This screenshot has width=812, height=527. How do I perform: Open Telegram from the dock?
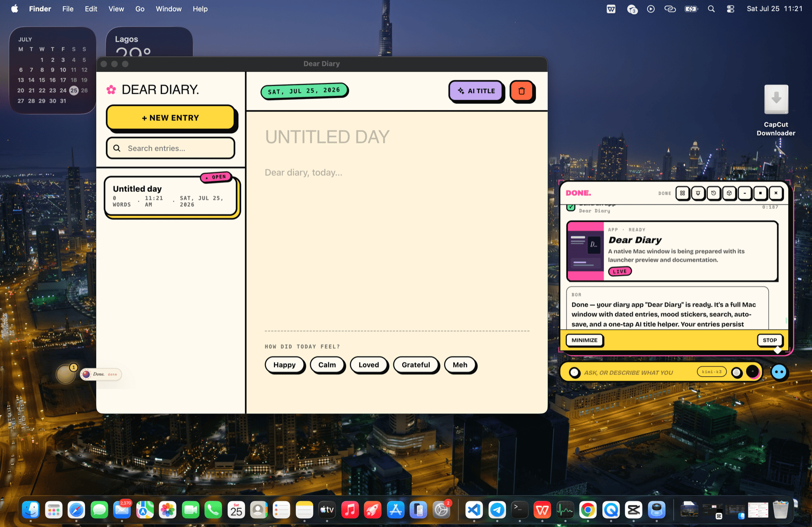tap(497, 510)
